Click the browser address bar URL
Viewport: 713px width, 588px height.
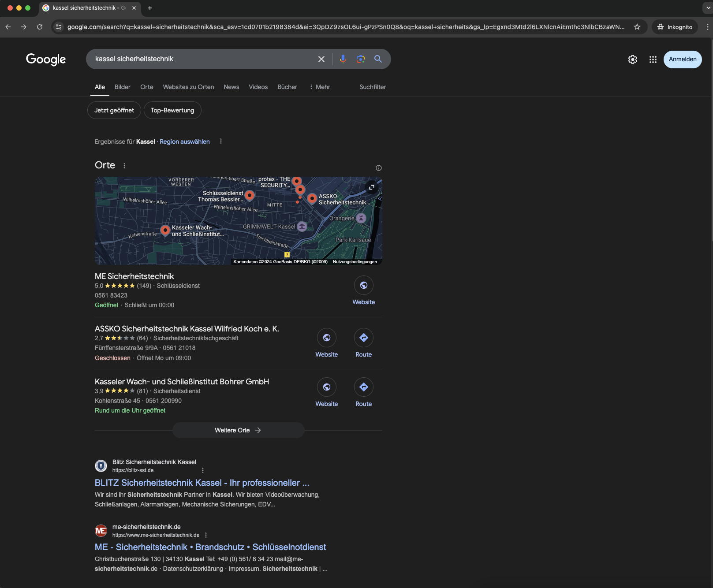(x=346, y=27)
